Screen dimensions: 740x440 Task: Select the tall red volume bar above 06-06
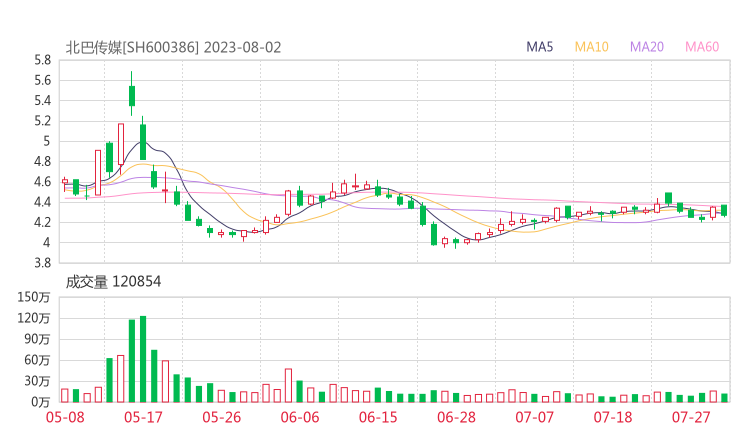(x=288, y=386)
